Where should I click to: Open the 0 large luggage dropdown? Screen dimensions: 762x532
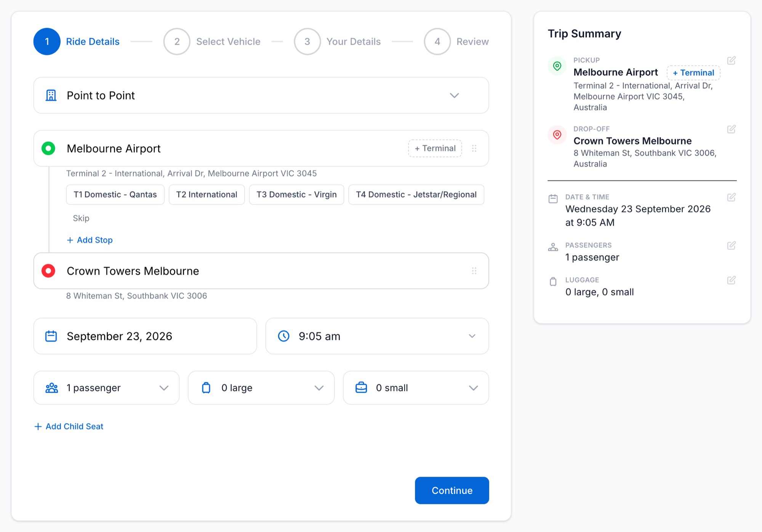[x=261, y=388]
